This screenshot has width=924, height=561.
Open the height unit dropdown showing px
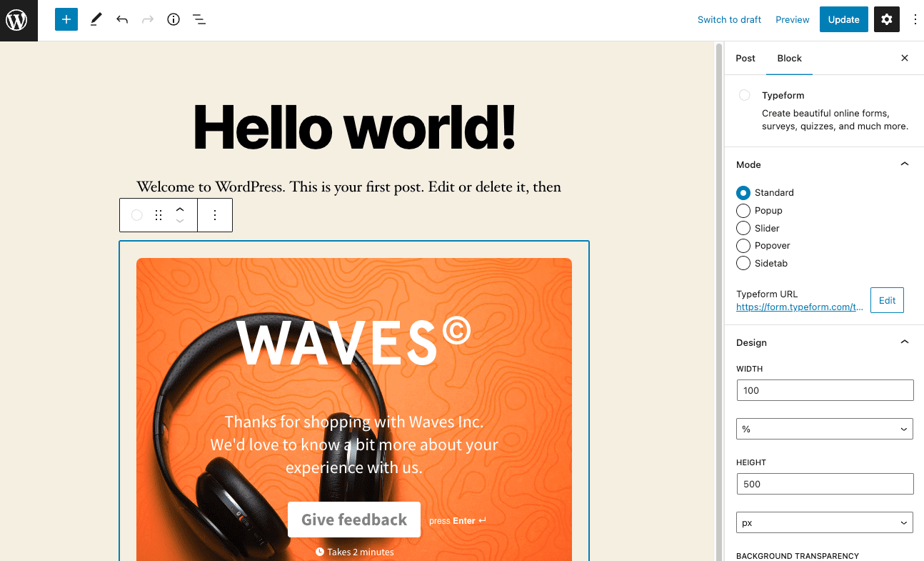click(825, 522)
